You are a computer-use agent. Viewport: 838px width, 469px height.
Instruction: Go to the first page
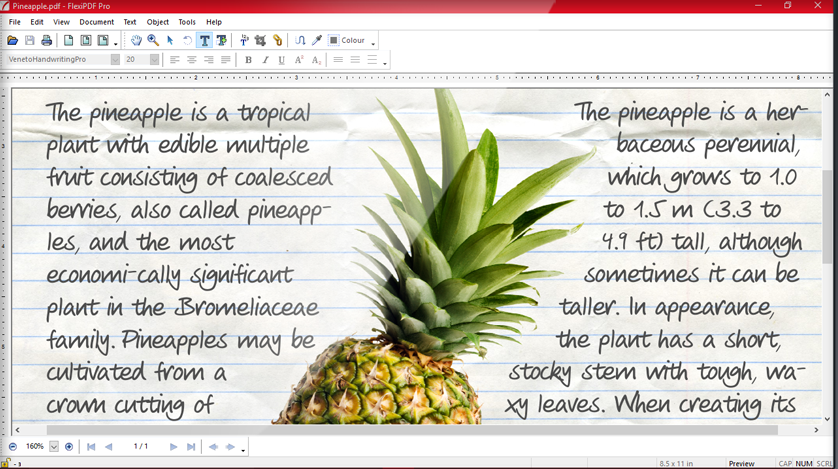[91, 447]
